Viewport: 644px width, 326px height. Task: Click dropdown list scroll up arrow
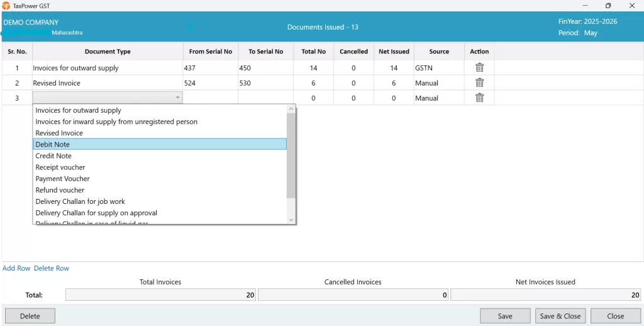point(291,109)
